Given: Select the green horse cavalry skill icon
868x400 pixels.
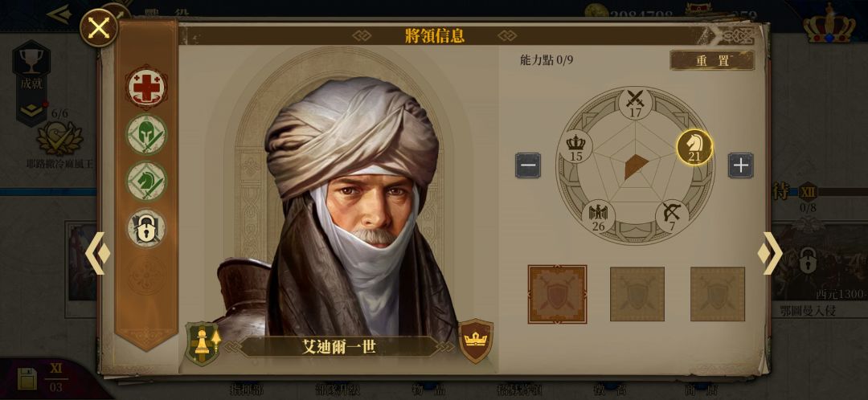Looking at the screenshot, I should point(146,181).
